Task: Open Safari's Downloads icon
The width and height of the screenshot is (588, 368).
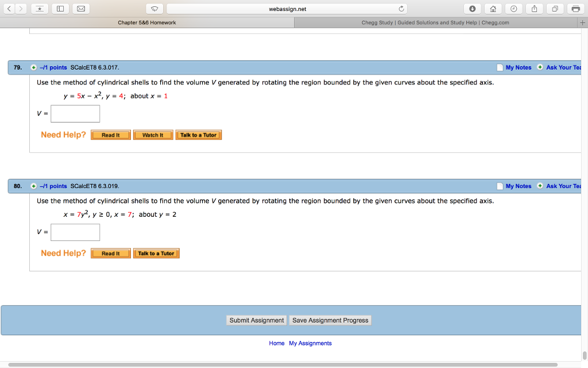Action: pos(472,9)
